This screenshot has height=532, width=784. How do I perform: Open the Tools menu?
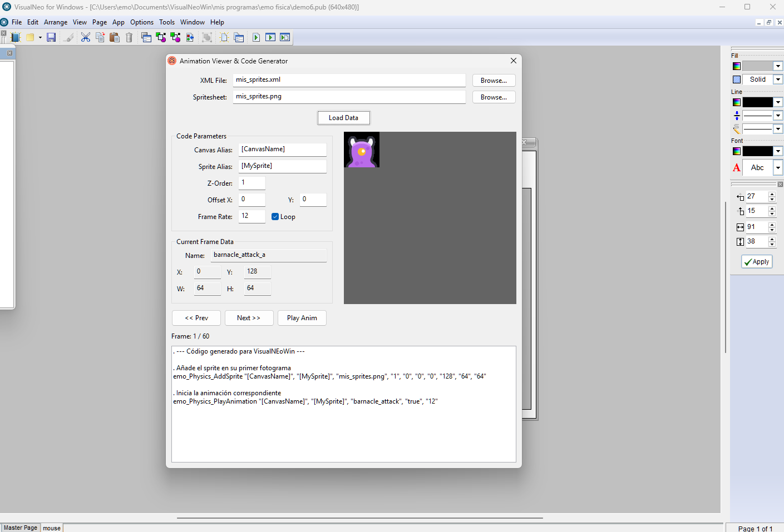(x=167, y=22)
